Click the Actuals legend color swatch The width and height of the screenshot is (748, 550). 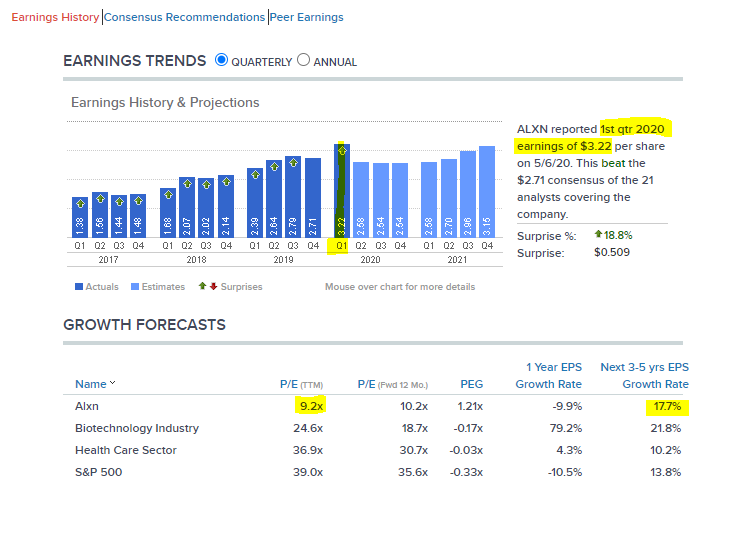[x=79, y=287]
